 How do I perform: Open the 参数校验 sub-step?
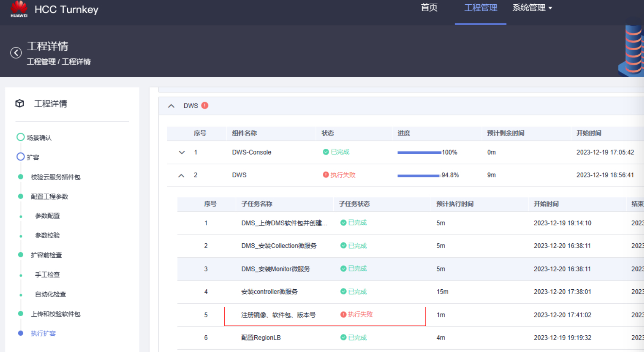pyautogui.click(x=47, y=235)
